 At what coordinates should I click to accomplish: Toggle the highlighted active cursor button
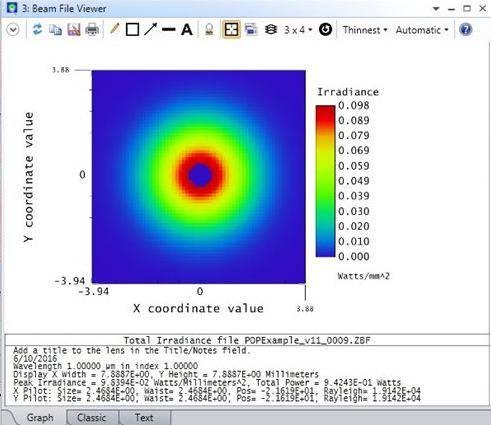(231, 30)
